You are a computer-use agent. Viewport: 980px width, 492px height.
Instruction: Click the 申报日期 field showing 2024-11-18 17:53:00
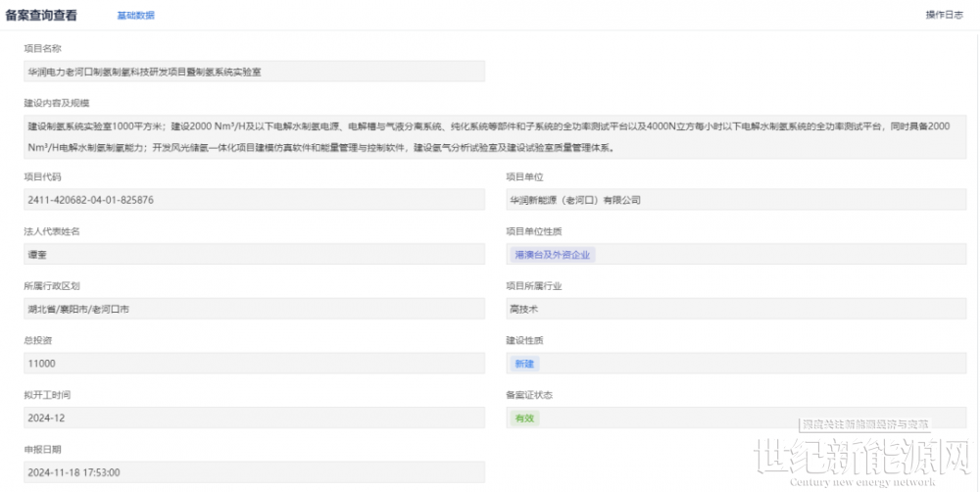tap(254, 472)
